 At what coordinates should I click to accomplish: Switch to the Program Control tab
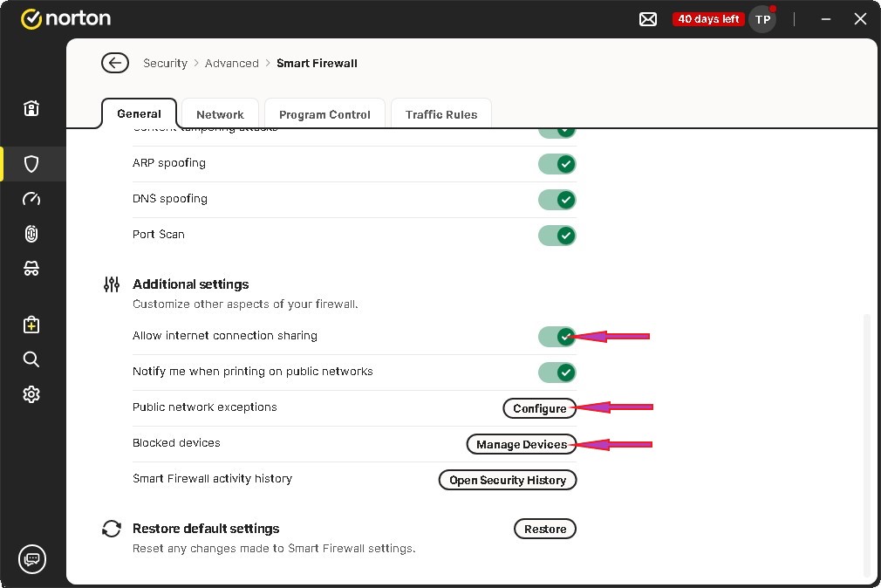[x=324, y=114]
